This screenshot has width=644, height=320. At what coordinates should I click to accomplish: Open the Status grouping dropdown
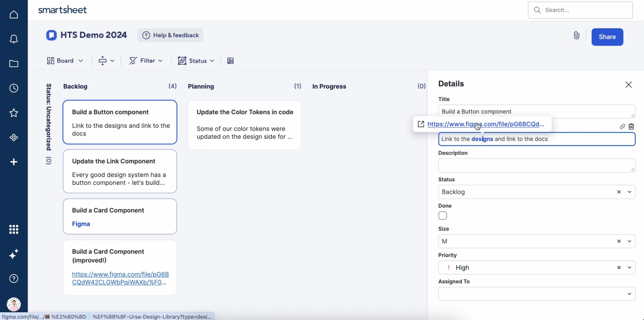coord(196,61)
